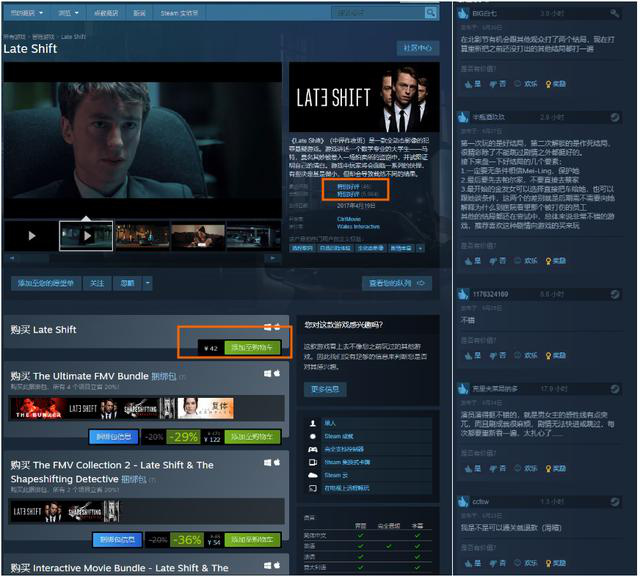The height and width of the screenshot is (577, 640).
Task: Click the Late Shift breadcrumb link
Action: pos(73,37)
